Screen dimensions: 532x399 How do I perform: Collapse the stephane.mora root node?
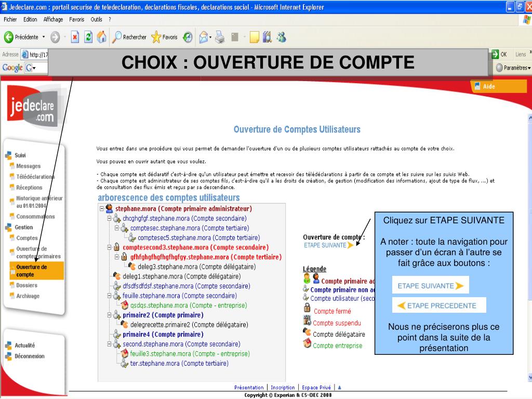(x=101, y=209)
